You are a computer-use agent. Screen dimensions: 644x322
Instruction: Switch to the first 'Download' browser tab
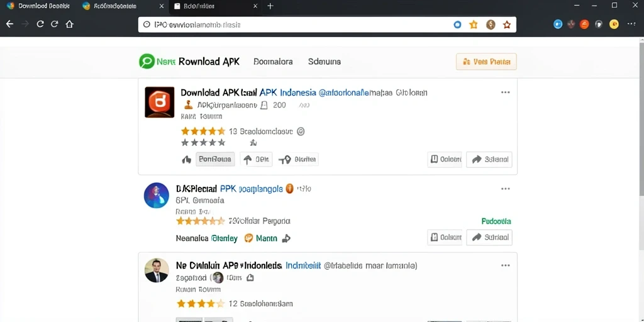coord(39,6)
